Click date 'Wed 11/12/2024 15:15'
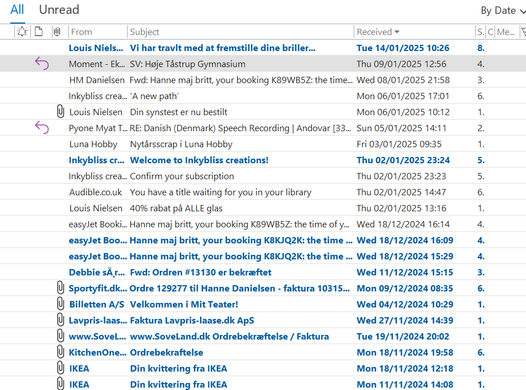This screenshot has height=390, width=526. tap(405, 272)
